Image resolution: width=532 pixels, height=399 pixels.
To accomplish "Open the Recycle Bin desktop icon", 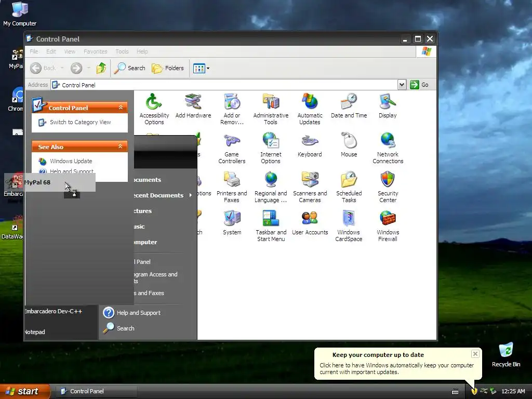I will pos(506,354).
